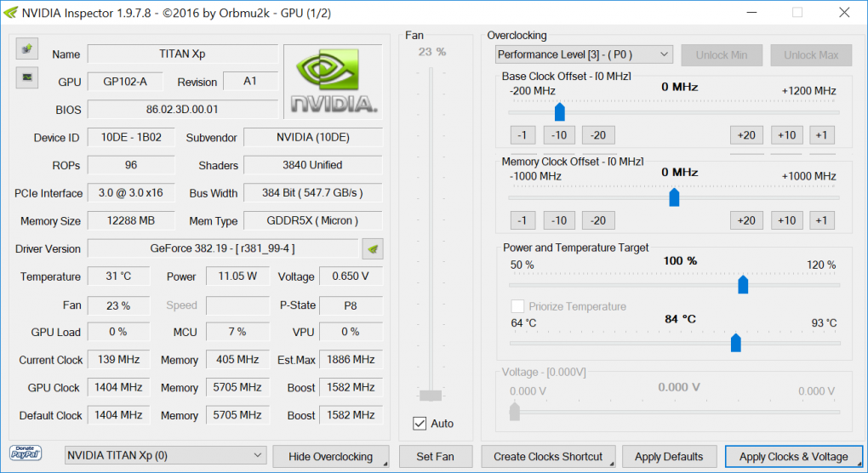Viewport: 868px width, 473px height.
Task: Click the Unlock Max button
Action: point(811,54)
